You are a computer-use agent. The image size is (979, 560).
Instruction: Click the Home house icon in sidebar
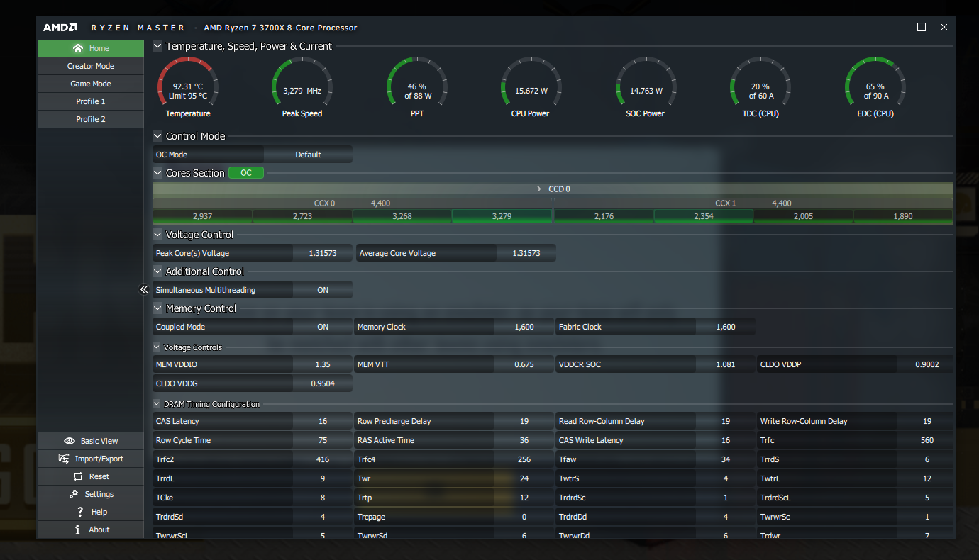pos(78,48)
